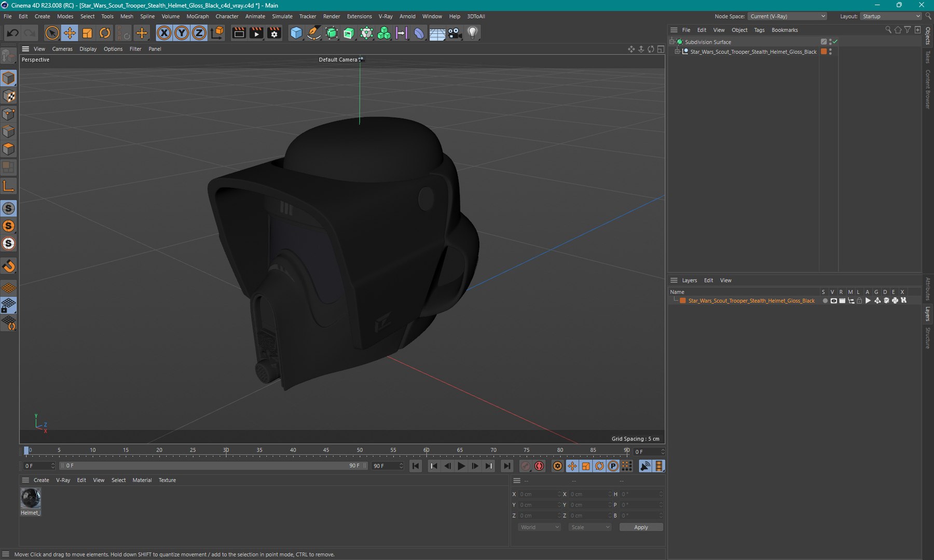Open the Layout dropdown
The height and width of the screenshot is (560, 934).
click(890, 17)
